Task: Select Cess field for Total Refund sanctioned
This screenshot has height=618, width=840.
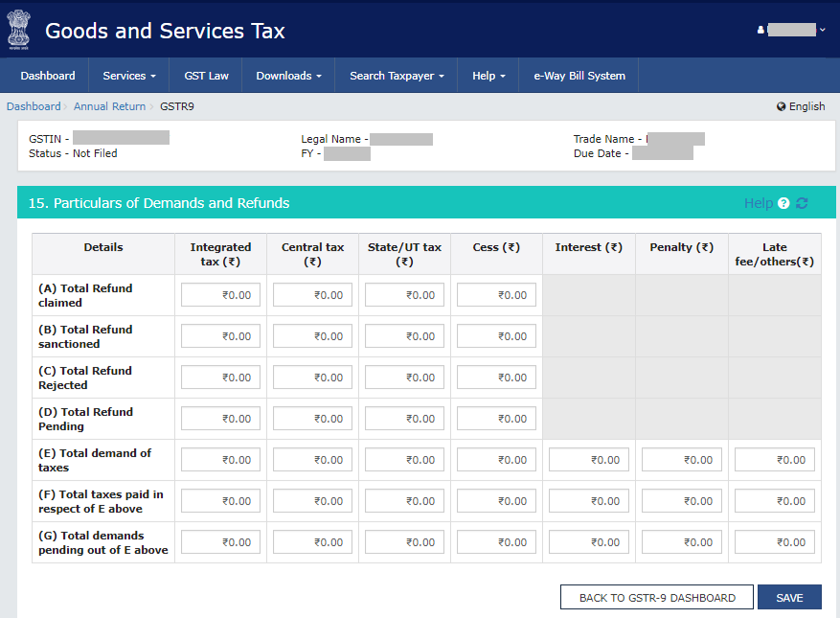Action: coord(496,336)
